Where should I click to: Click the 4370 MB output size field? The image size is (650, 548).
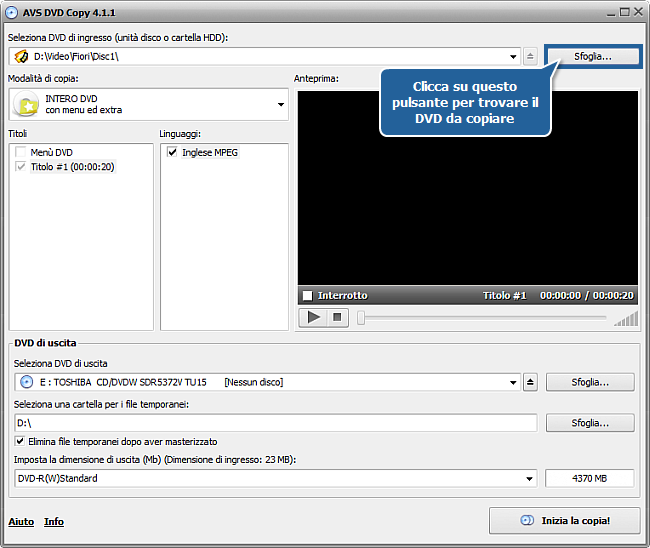(589, 478)
